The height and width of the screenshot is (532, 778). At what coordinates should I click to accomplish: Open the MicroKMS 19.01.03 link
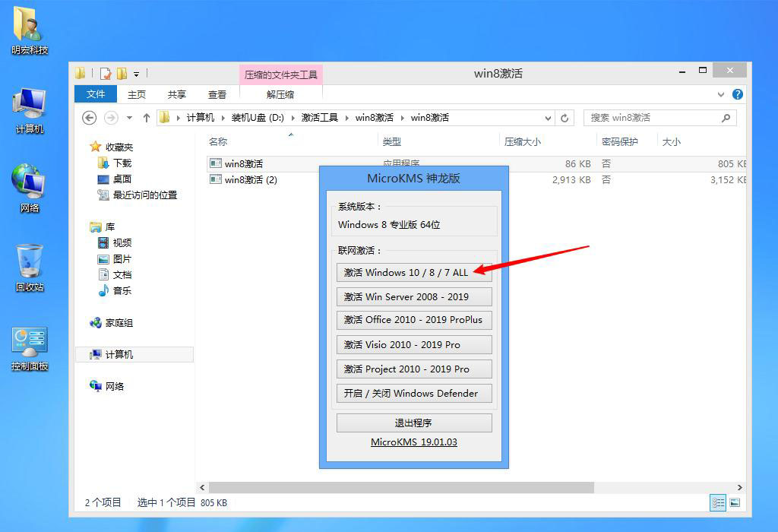414,442
